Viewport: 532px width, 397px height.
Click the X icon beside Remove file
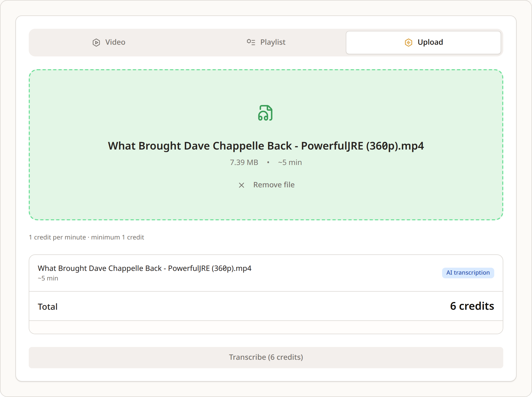pyautogui.click(x=242, y=185)
